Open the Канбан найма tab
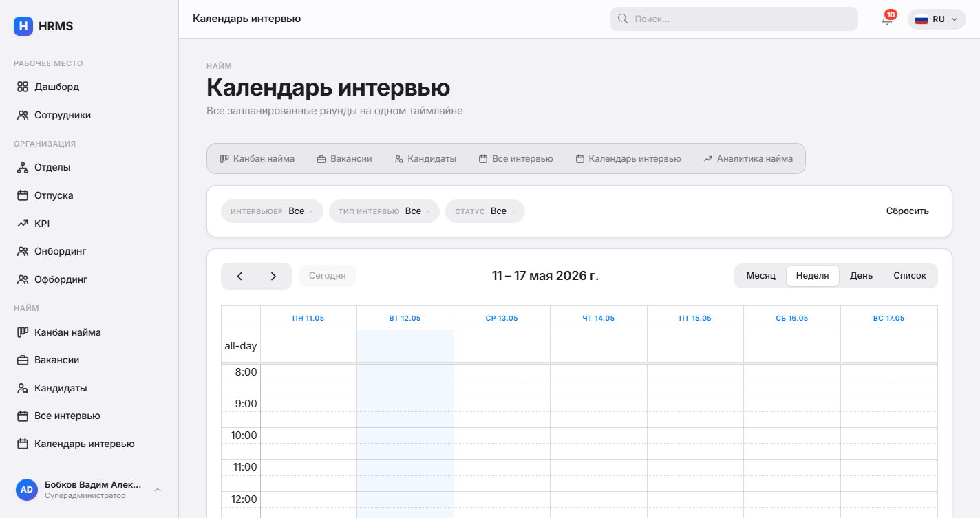Image resolution: width=980 pixels, height=518 pixels. 257,159
